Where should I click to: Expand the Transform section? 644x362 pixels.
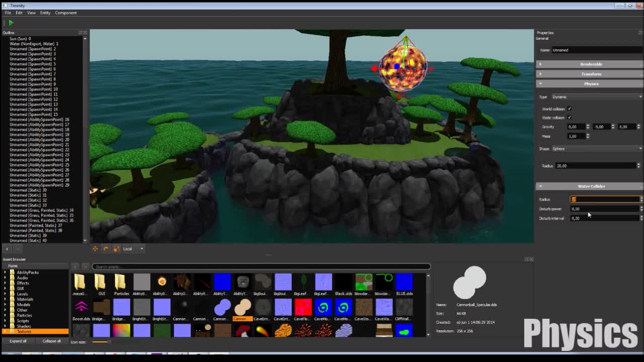coord(590,74)
